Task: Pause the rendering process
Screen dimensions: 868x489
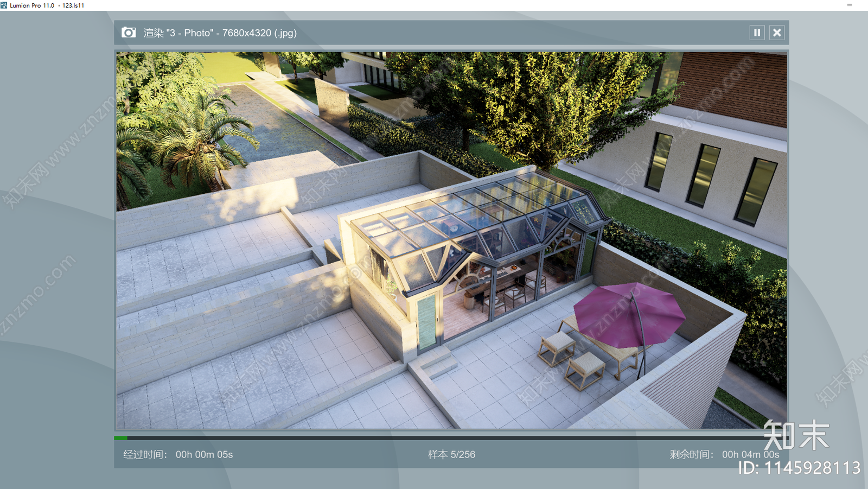Action: [x=757, y=33]
